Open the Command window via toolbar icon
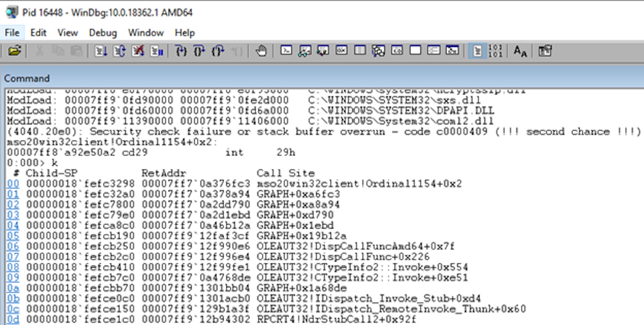The height and width of the screenshot is (325, 644). [x=286, y=51]
